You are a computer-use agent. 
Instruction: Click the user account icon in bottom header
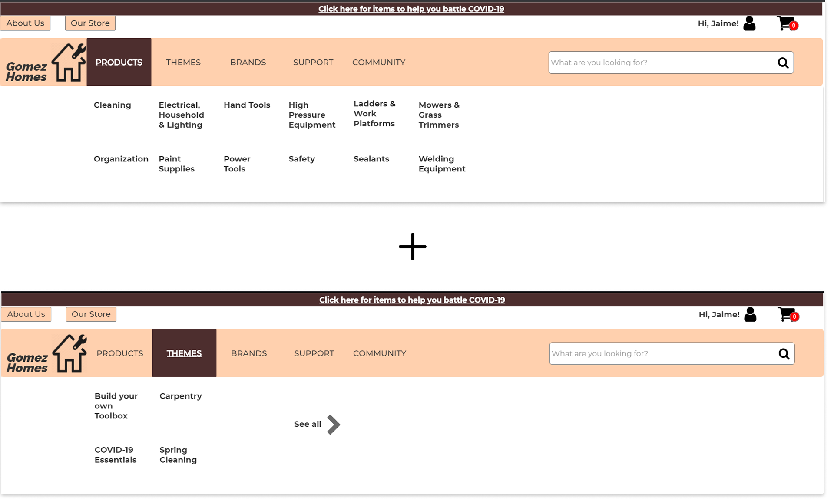click(x=750, y=314)
